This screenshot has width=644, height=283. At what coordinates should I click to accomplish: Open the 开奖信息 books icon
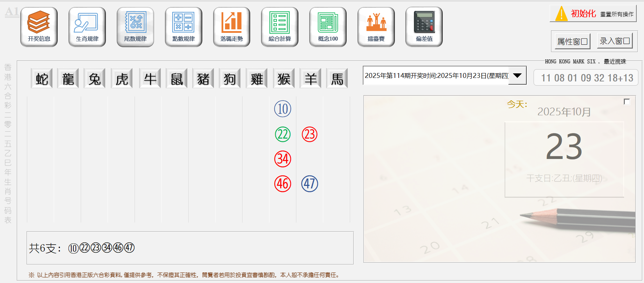pos(39,27)
